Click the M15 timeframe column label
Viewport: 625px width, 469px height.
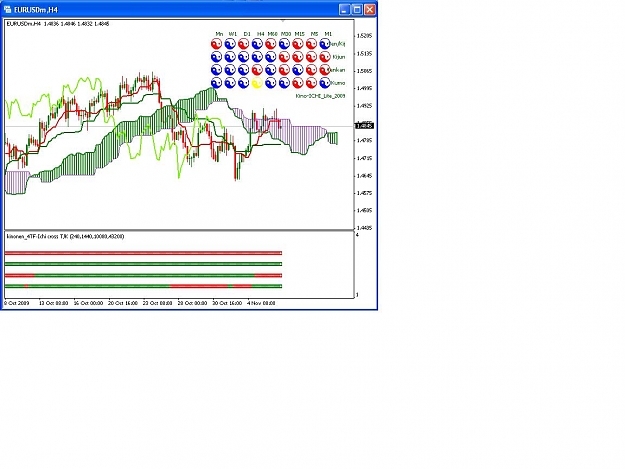(299, 34)
